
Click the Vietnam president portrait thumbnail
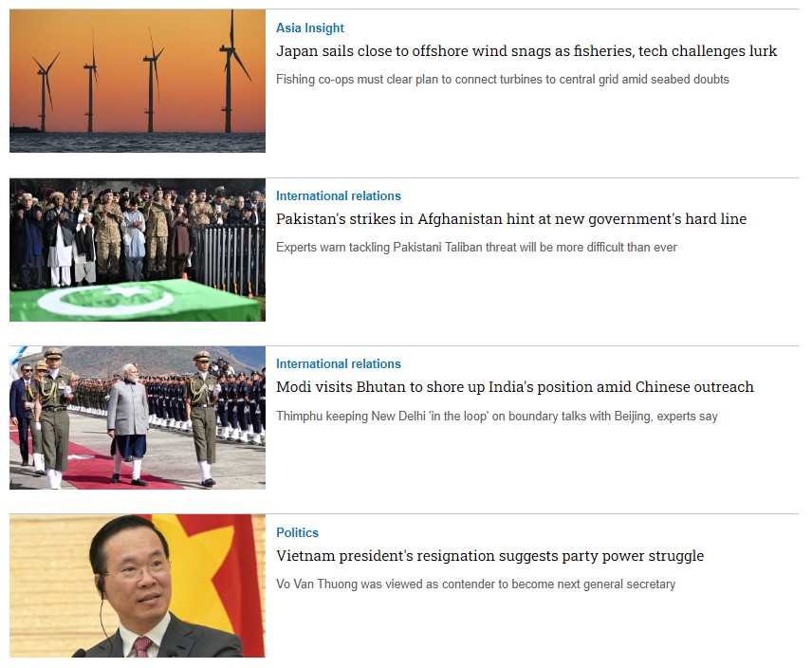[x=138, y=585]
